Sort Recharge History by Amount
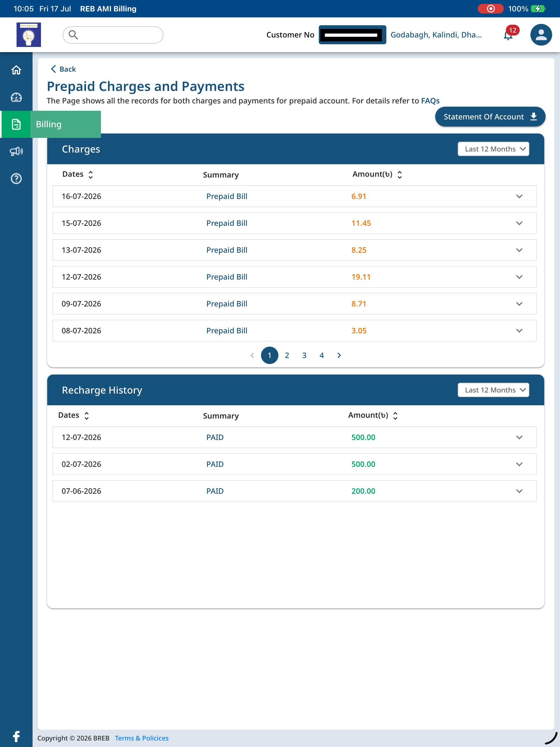 (395, 416)
